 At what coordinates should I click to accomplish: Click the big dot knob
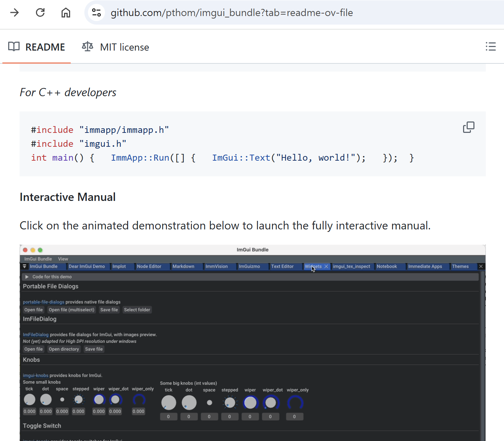click(x=189, y=403)
